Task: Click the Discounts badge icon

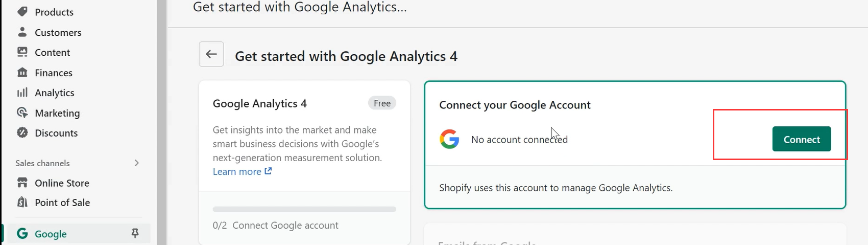Action: [22, 133]
